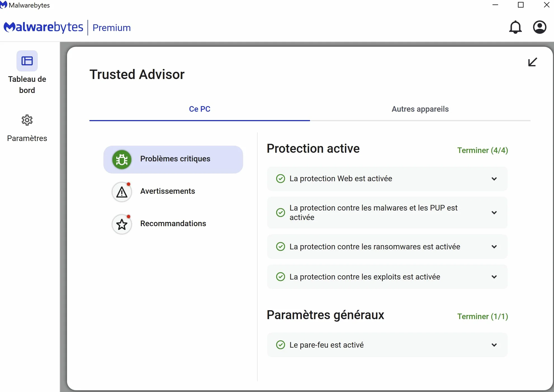Click the text La protection Web est activée
554x392 pixels.
pyautogui.click(x=341, y=179)
